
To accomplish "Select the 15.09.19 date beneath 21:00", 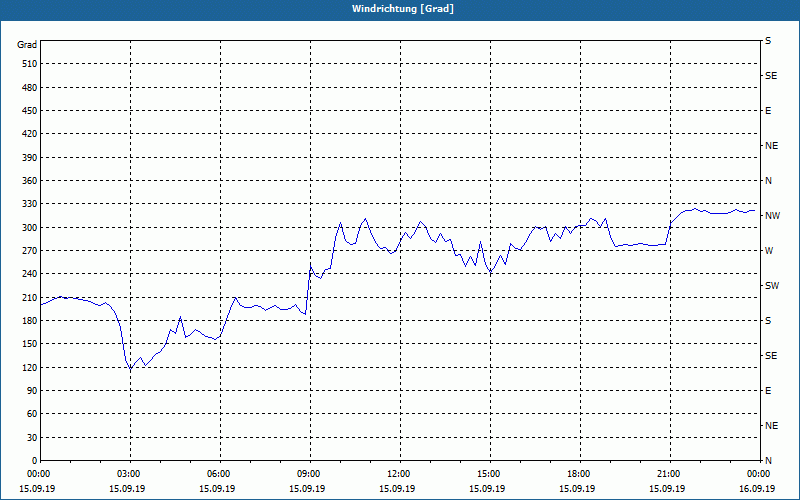I will 667,489.
